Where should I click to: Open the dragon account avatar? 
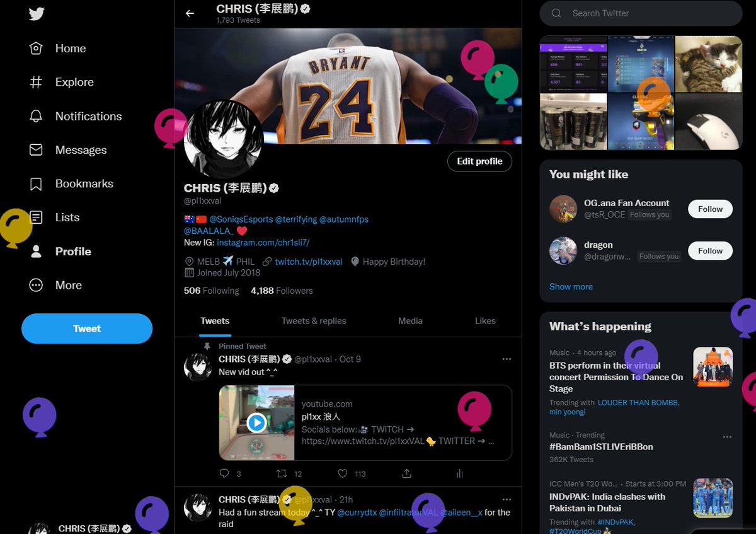click(x=563, y=251)
